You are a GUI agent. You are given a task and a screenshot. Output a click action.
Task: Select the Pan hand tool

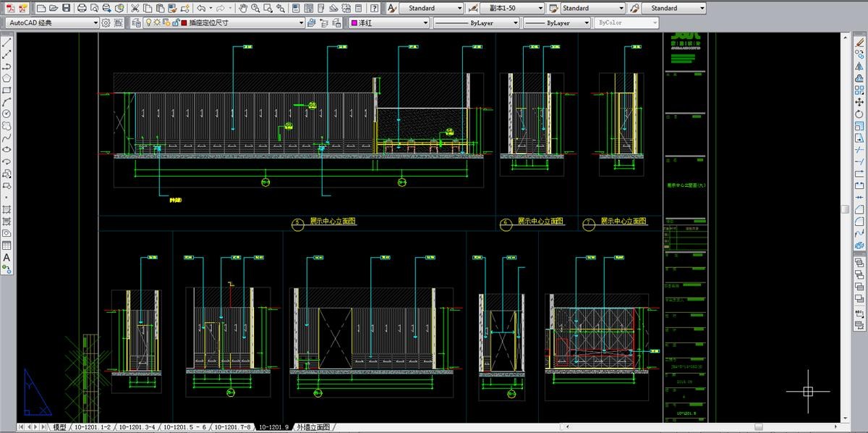(x=243, y=8)
